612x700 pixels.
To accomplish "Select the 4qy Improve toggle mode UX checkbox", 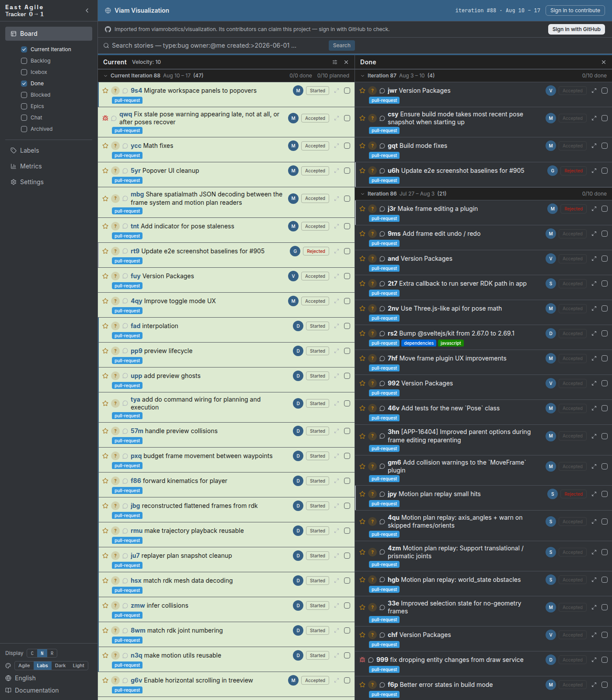I will click(x=347, y=301).
